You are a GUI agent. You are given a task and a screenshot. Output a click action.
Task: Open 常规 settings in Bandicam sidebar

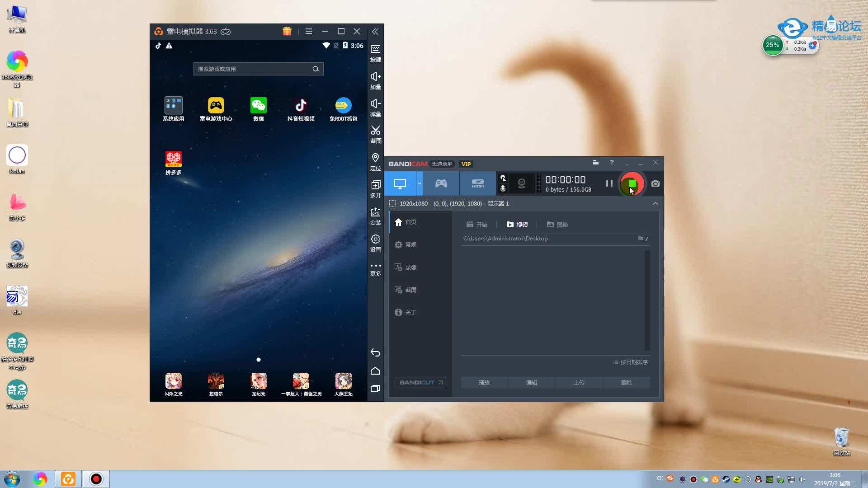tap(420, 244)
